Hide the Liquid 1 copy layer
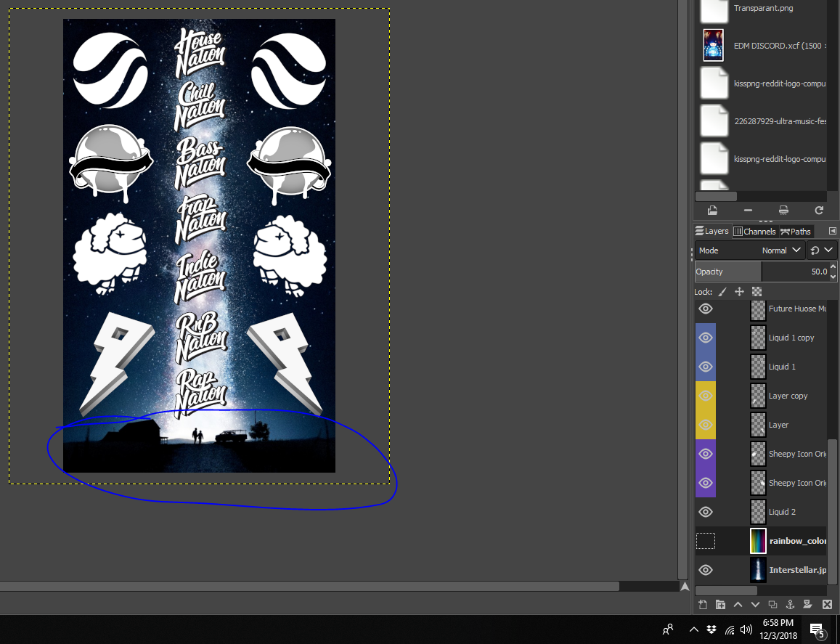The width and height of the screenshot is (840, 644). [x=706, y=338]
